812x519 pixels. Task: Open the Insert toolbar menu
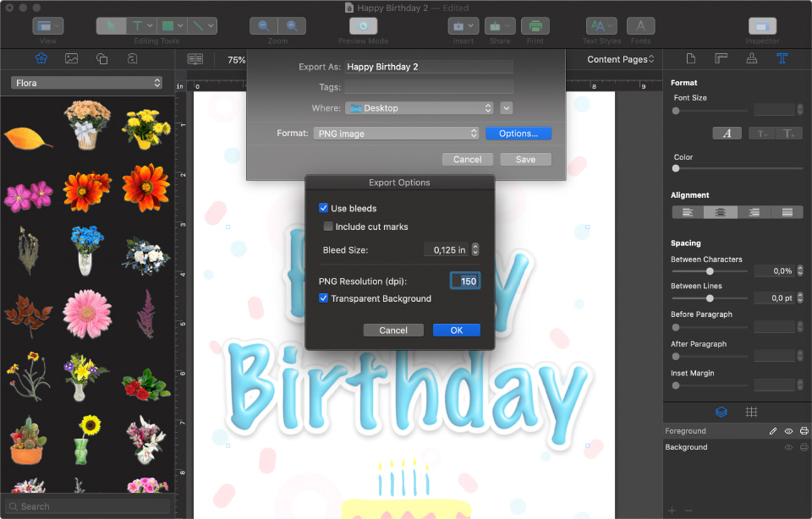tap(463, 26)
